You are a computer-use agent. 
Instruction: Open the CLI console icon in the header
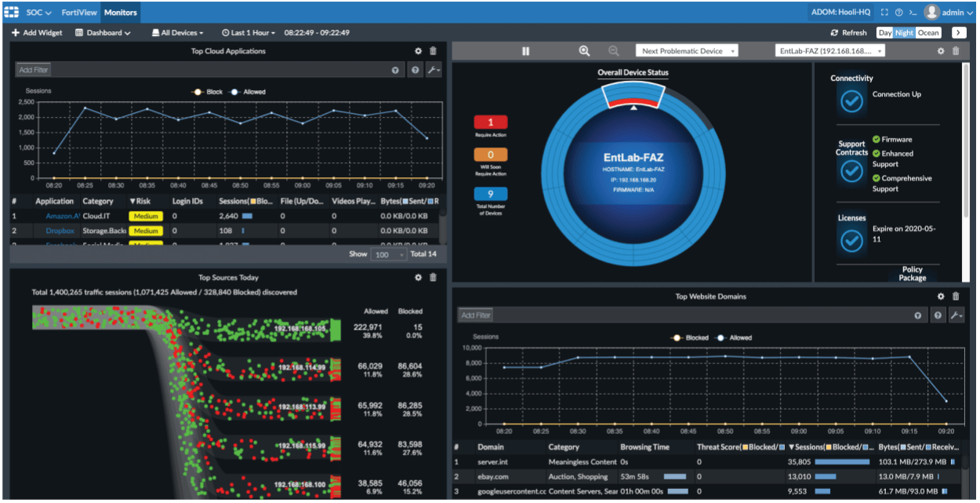click(x=914, y=12)
